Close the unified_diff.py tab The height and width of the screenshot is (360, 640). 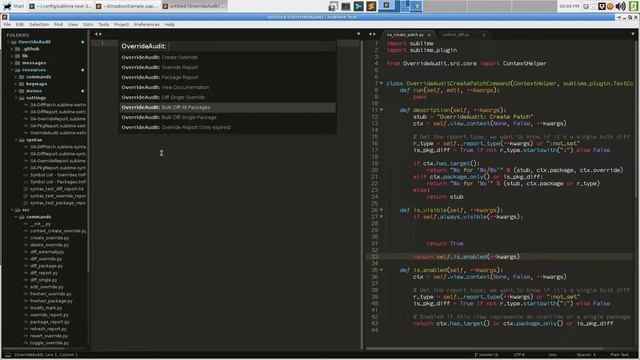(x=484, y=35)
